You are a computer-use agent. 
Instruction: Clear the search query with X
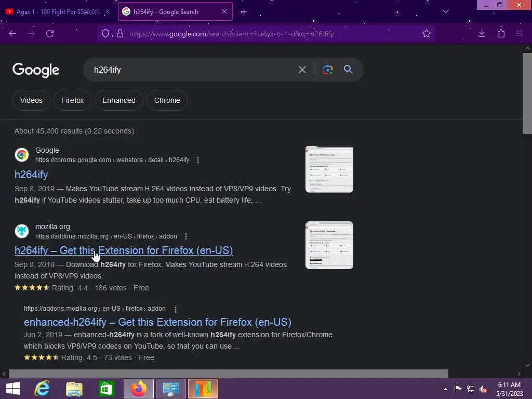(x=302, y=70)
